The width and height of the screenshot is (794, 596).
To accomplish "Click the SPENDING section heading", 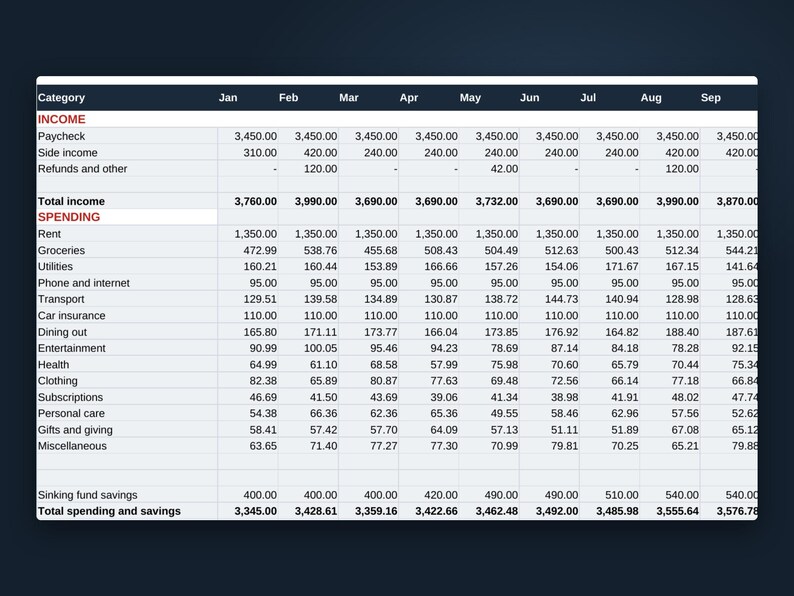I will pos(69,217).
